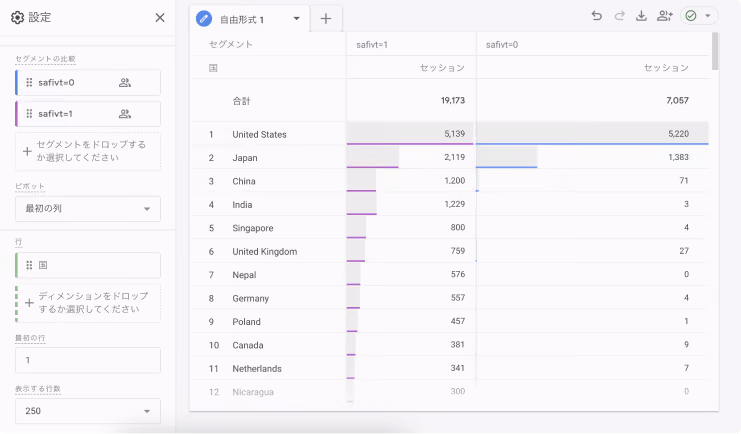Viewport: 741px width, 434px height.
Task: Click セグメントをドロップするか選択してください area
Action: pos(88,151)
